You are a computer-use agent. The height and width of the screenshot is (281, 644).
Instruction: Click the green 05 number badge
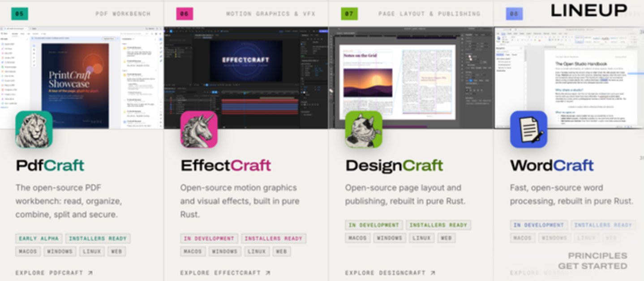20,13
